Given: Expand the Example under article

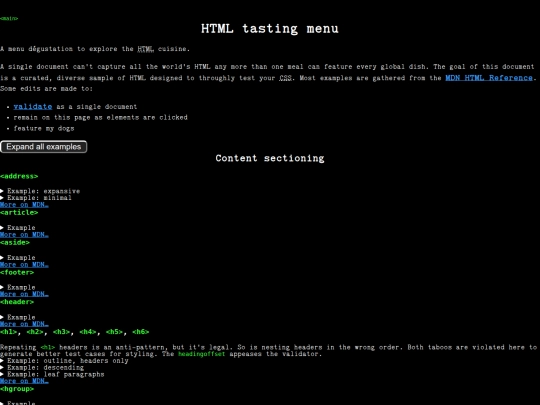Looking at the screenshot, I should tap(18, 228).
